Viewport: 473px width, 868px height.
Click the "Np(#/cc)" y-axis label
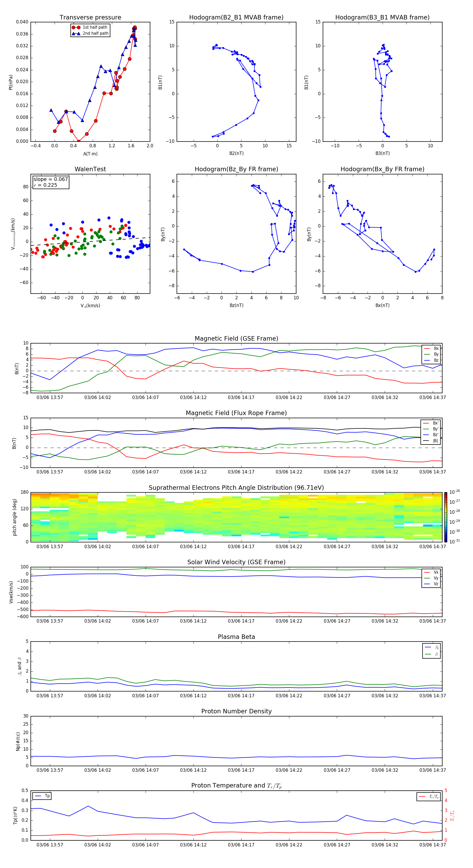tap(18, 741)
